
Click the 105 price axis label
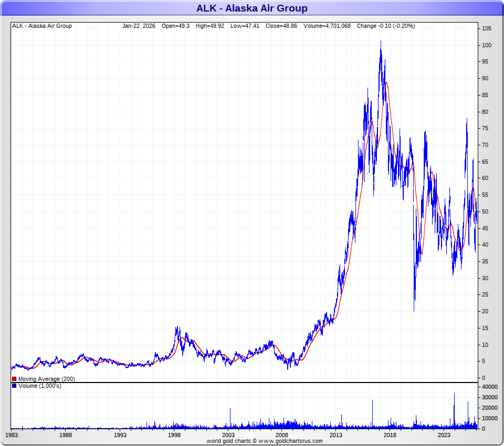tap(487, 29)
